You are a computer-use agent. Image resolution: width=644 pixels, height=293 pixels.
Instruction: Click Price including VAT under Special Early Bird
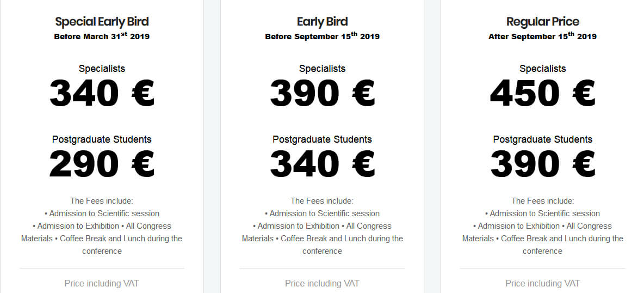(102, 283)
